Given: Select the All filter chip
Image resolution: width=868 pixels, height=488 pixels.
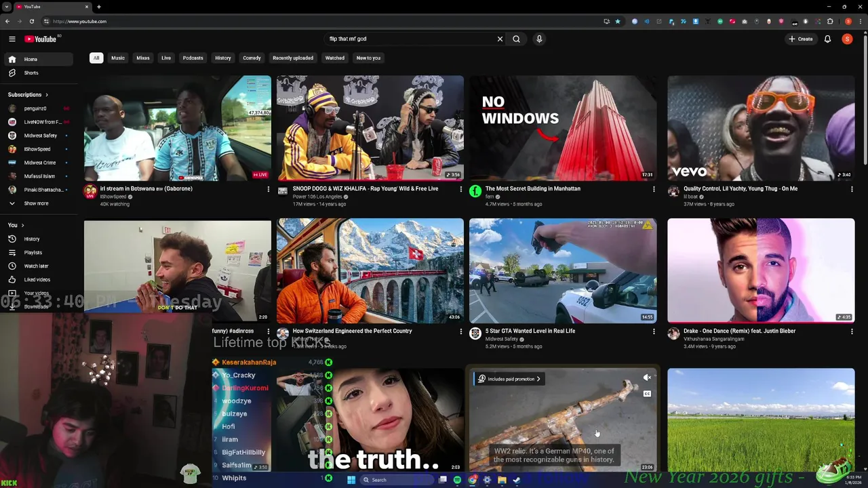Looking at the screenshot, I should click(96, 58).
